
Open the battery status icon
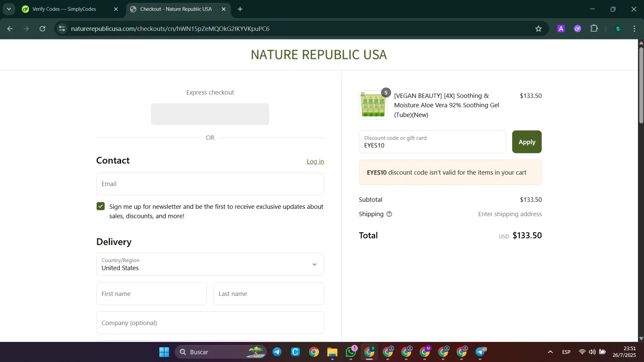(x=602, y=352)
